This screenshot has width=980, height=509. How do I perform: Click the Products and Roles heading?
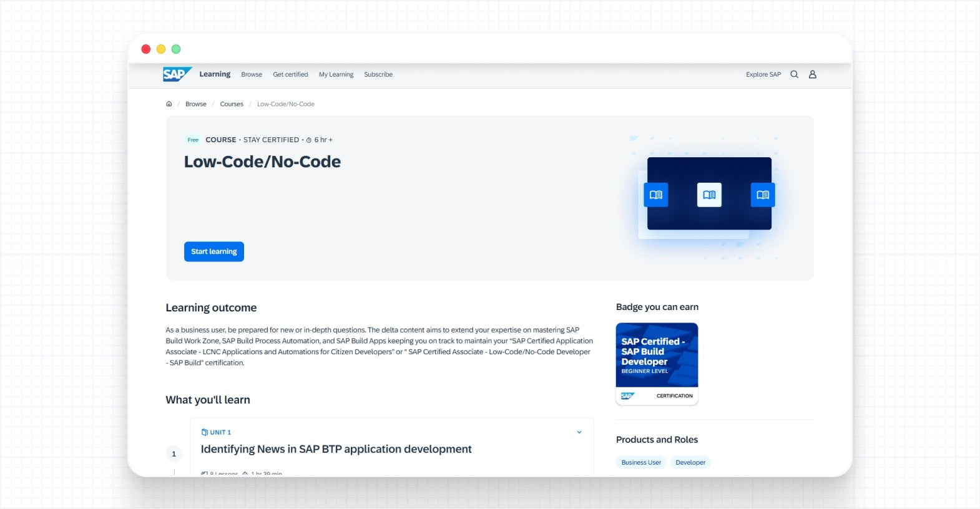tap(657, 440)
